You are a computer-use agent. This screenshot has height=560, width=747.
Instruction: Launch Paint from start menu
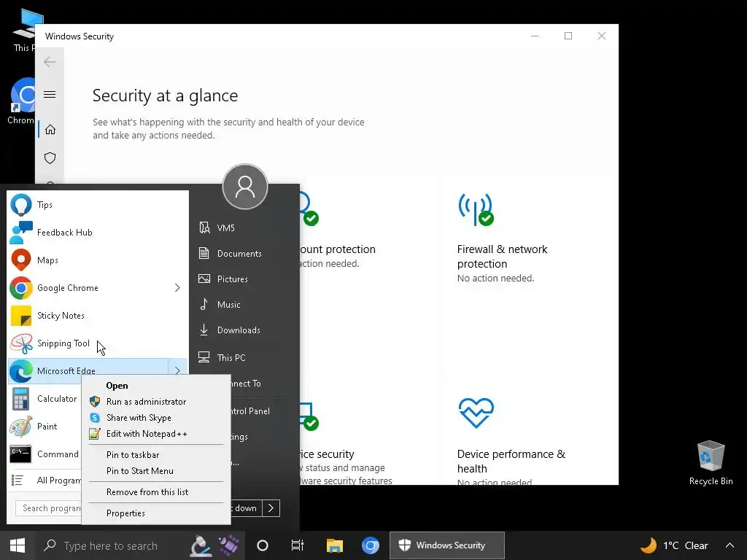click(45, 426)
